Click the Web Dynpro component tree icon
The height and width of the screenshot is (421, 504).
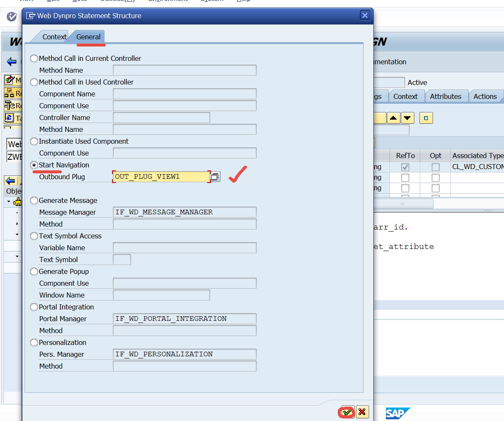pos(17,202)
